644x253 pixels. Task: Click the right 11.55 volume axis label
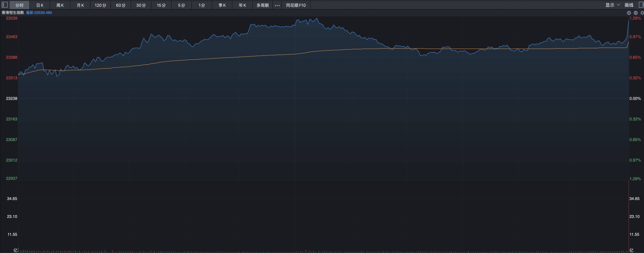(x=634, y=234)
